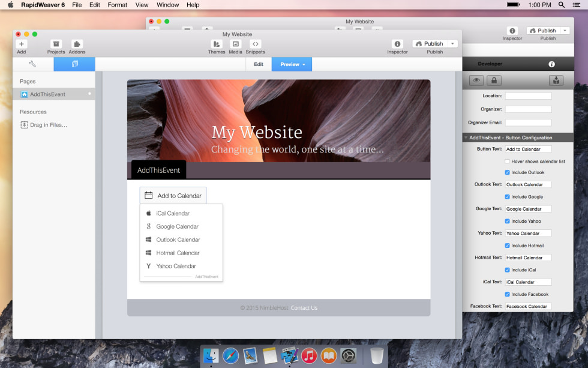Switch to Edit mode

[x=259, y=64]
